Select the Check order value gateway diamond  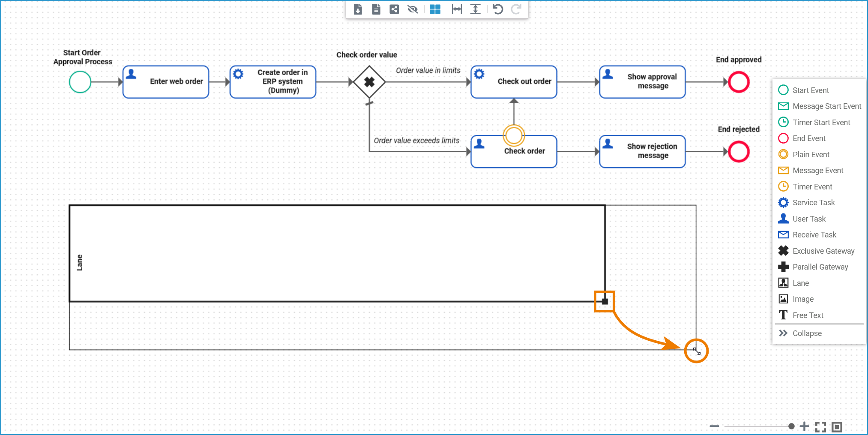(369, 82)
